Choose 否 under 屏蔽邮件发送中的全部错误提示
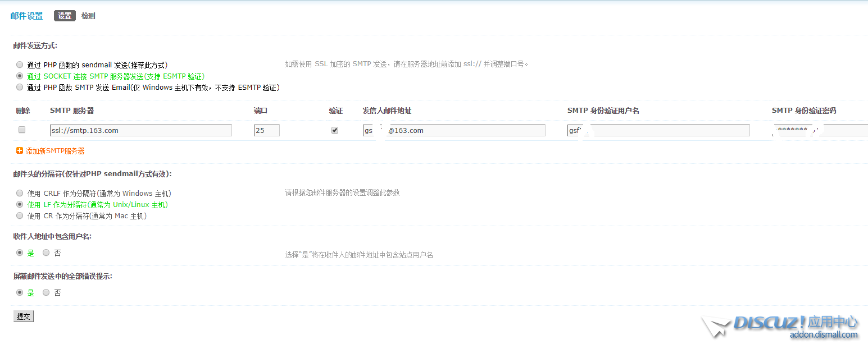Screen dimensions: 868x349 46,292
